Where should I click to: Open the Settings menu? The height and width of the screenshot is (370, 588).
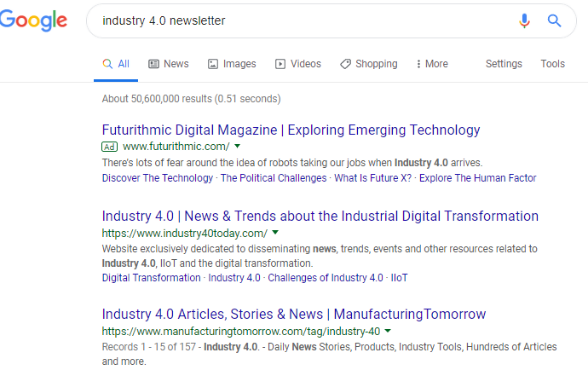(504, 64)
